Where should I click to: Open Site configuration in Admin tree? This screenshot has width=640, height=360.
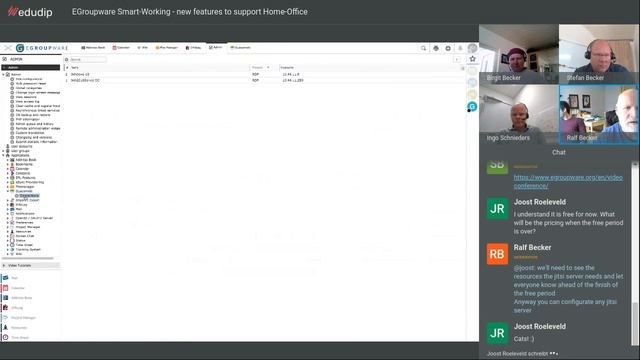[x=29, y=79]
